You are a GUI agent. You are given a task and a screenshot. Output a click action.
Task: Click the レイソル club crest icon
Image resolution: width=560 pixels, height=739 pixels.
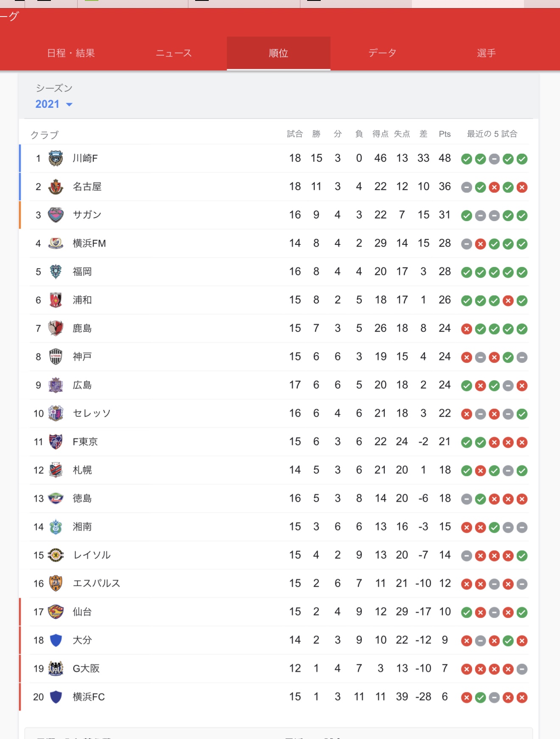click(x=56, y=555)
